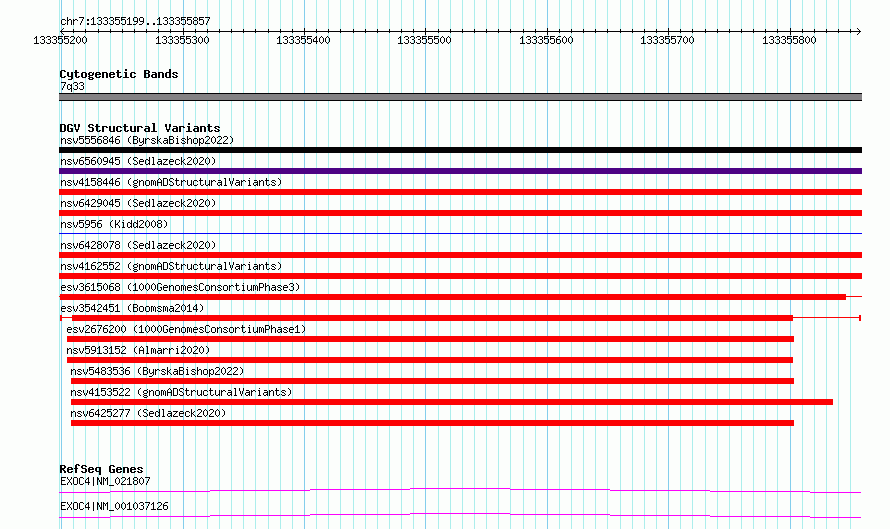
Task: Click the red bar of nsv4153522
Action: point(452,402)
